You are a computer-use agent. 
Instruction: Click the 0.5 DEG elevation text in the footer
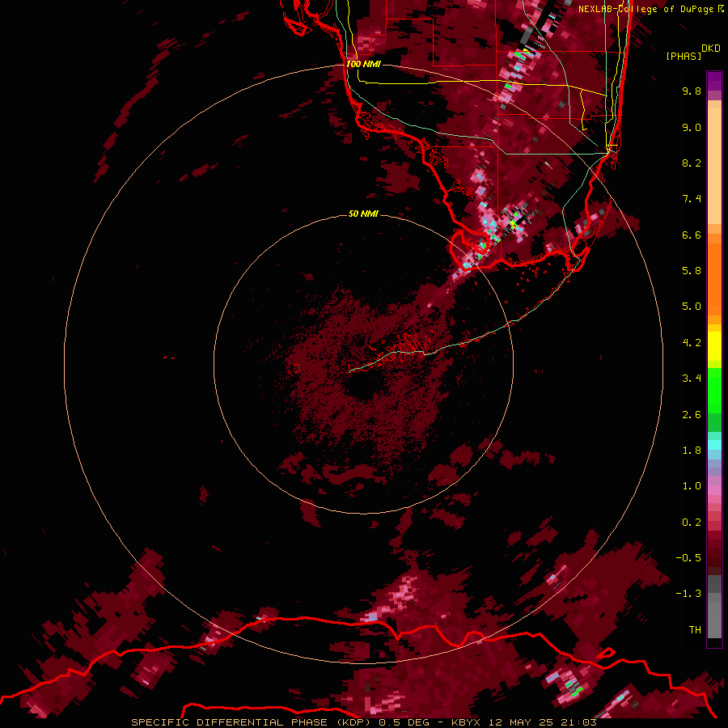point(404,722)
